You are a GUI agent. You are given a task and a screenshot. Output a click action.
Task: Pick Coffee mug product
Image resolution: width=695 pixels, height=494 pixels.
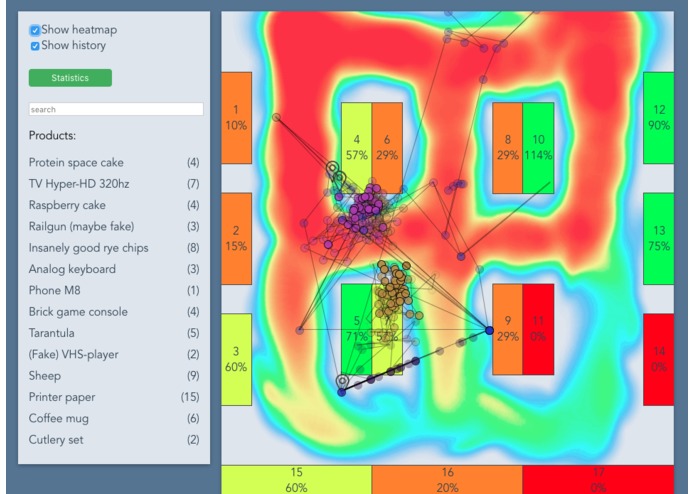(114, 418)
